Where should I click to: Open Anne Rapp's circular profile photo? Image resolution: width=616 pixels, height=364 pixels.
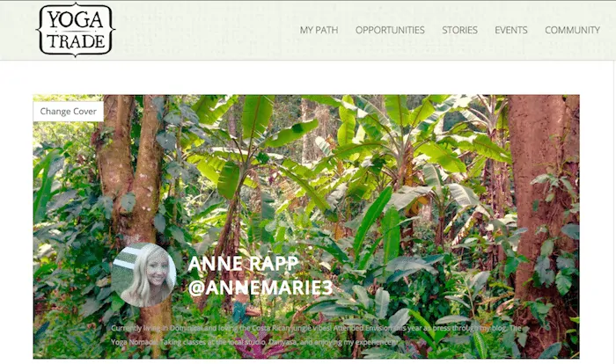(x=143, y=275)
